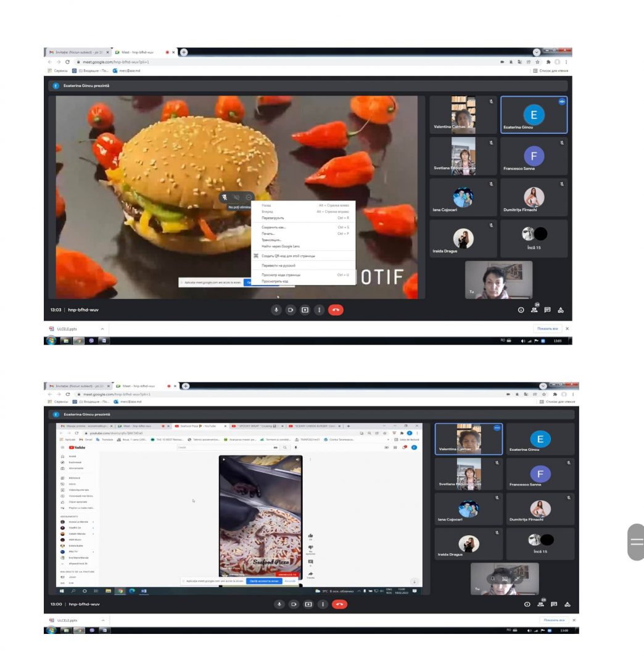This screenshot has height=666, width=644.
Task: Click Windows Start orb in top screenshot taskbar
Action: point(52,340)
